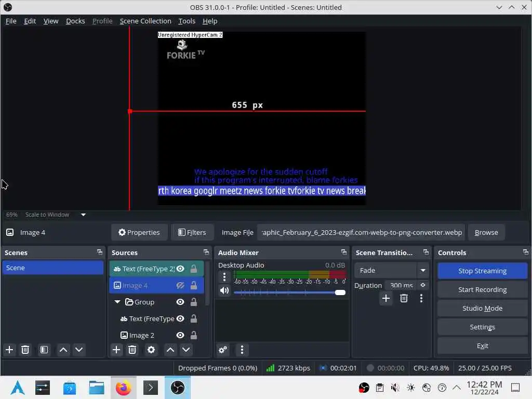
Task: Open the file manager from taskbar
Action: click(x=96, y=388)
